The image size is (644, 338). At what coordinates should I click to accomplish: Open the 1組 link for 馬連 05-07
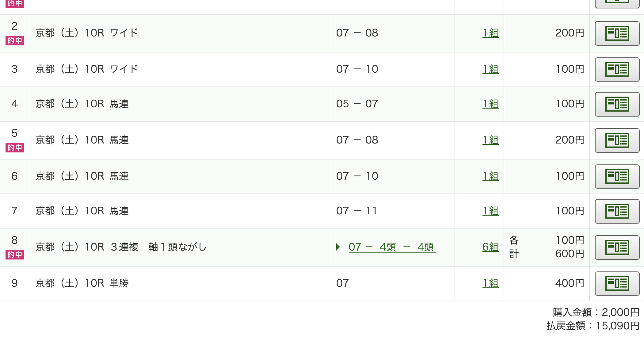coord(490,104)
